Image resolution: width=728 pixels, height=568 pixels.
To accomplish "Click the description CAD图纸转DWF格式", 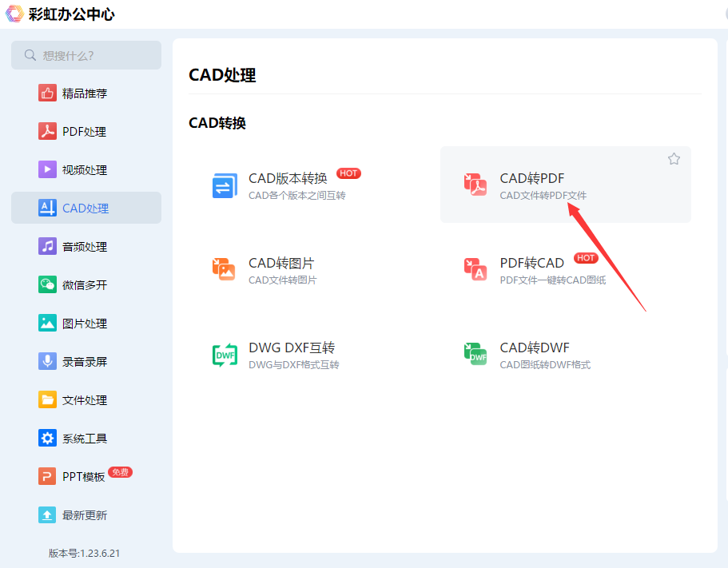I will click(x=545, y=365).
